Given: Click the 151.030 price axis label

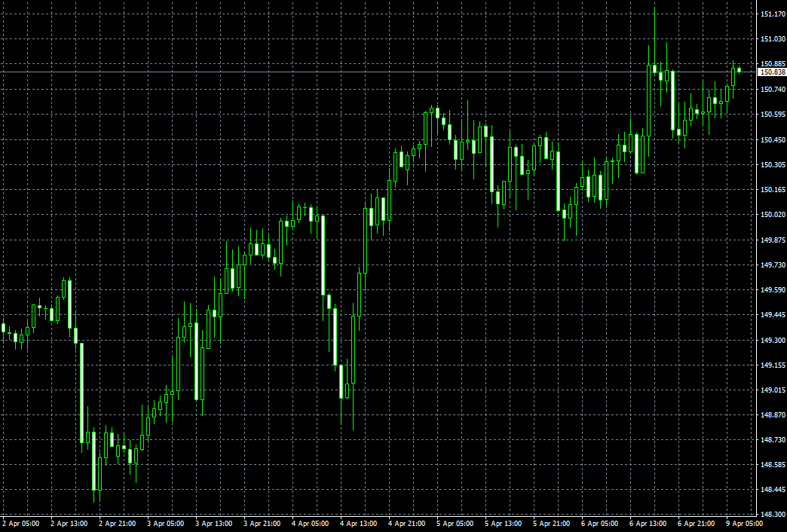Looking at the screenshot, I should (773, 39).
